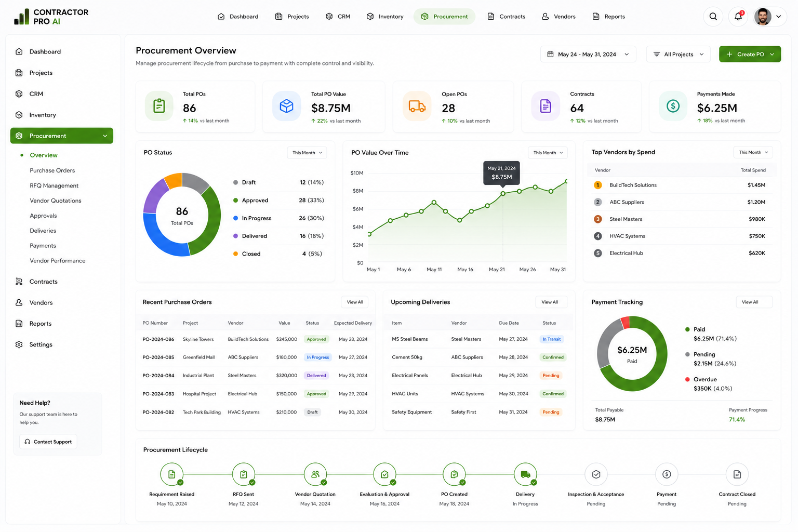Go to Vendor Performance in sidebar

(x=58, y=261)
